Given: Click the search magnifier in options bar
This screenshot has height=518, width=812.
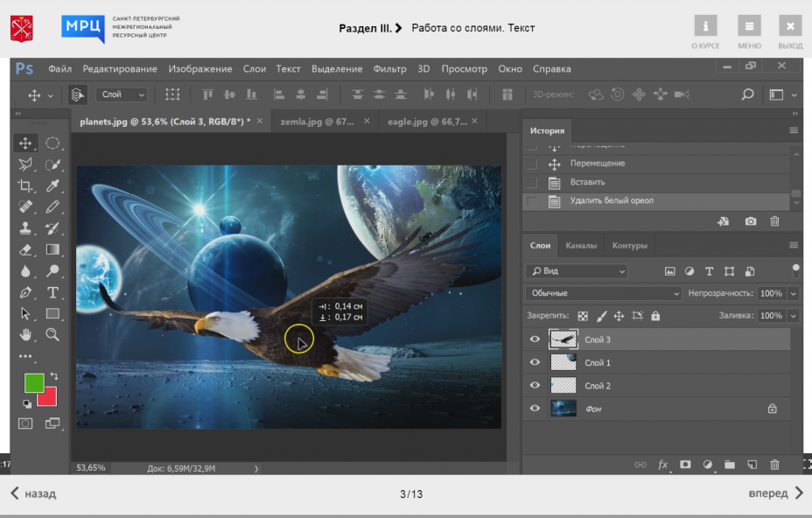Looking at the screenshot, I should pyautogui.click(x=747, y=94).
